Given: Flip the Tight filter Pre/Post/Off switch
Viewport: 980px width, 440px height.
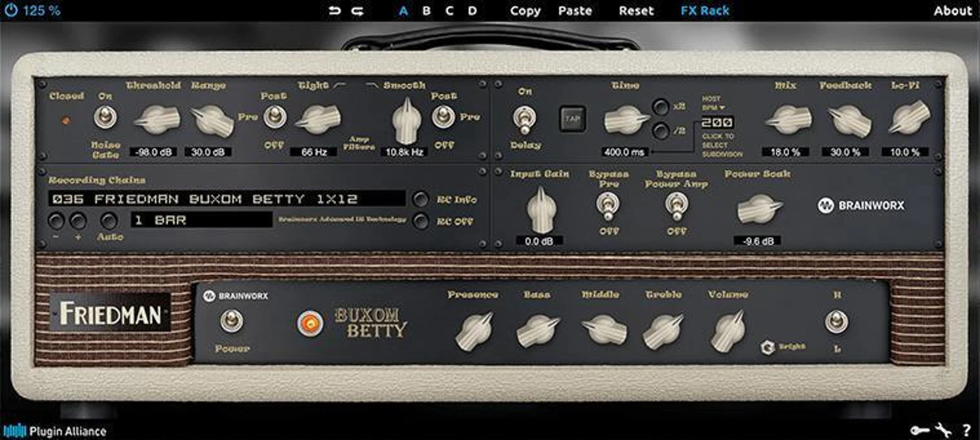Looking at the screenshot, I should click(x=274, y=117).
